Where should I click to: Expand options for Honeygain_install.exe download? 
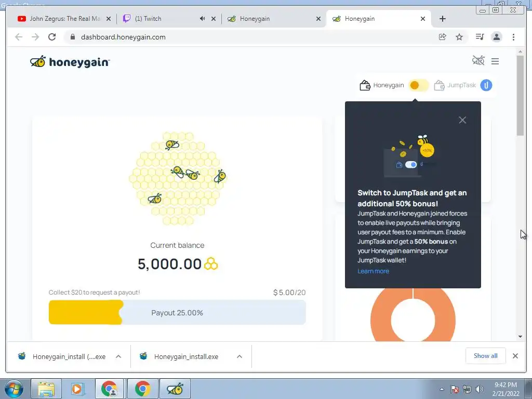coord(240,356)
